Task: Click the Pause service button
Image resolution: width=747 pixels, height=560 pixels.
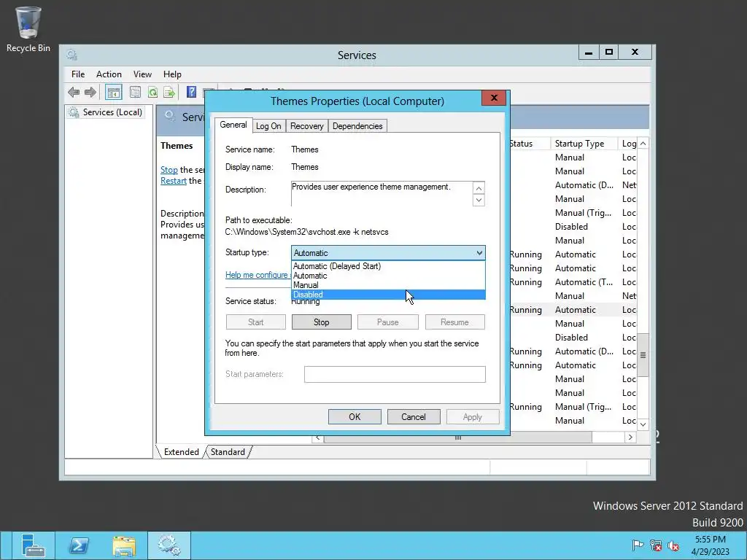Action: 388,322
